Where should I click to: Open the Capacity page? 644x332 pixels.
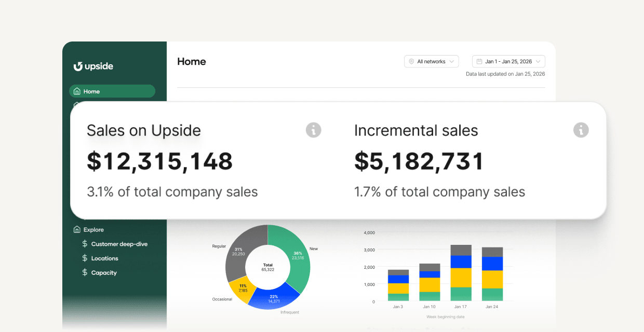105,272
